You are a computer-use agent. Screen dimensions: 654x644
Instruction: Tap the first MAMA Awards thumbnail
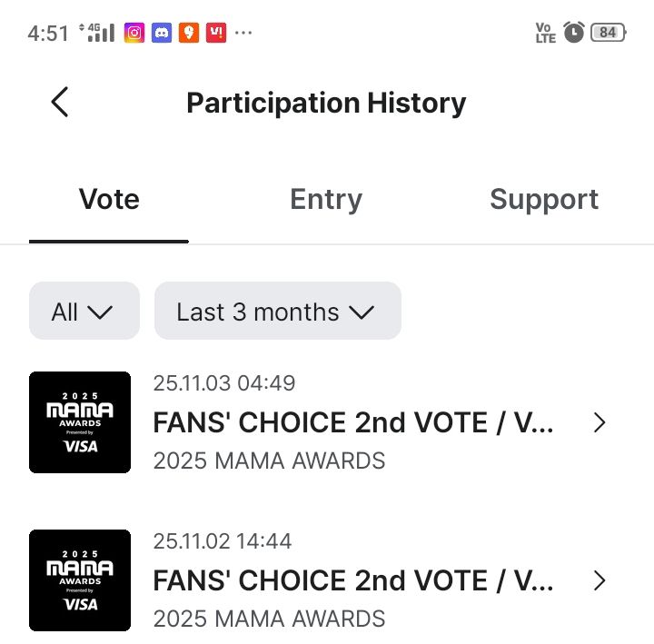coord(80,422)
